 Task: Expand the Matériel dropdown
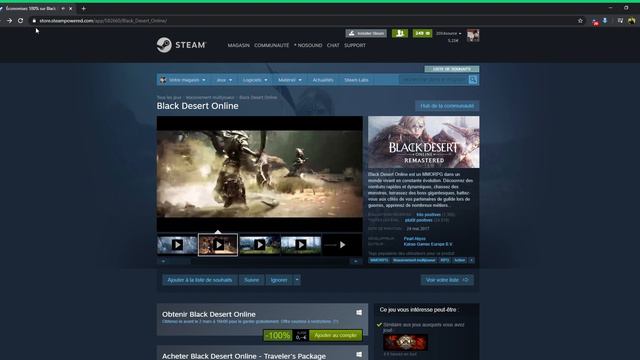(x=289, y=80)
